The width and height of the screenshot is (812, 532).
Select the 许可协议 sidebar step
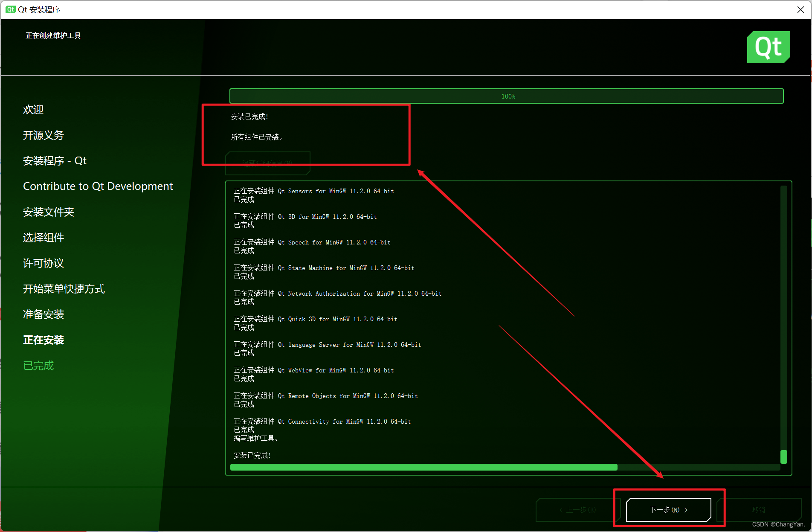tap(43, 263)
